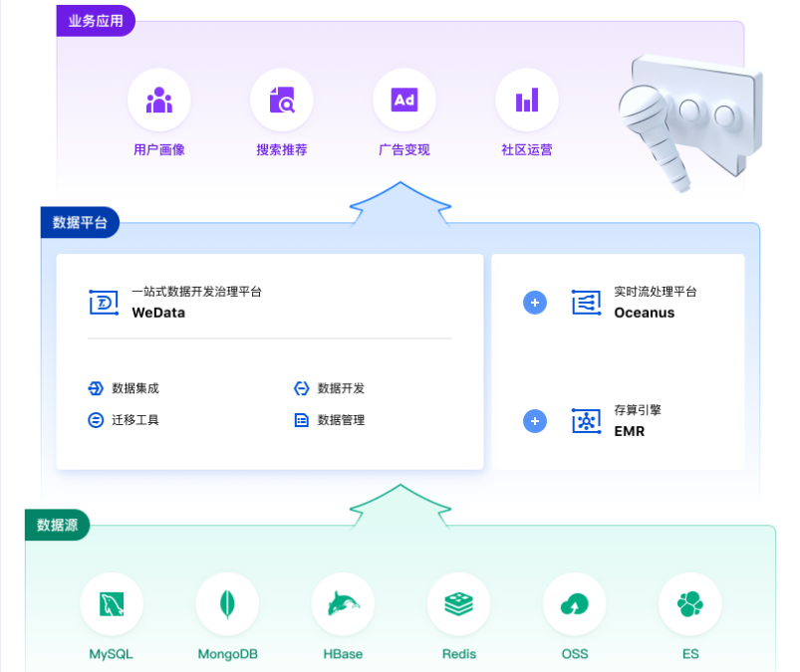Click the OSS cloud upload icon
The width and height of the screenshot is (800, 672).
click(575, 604)
